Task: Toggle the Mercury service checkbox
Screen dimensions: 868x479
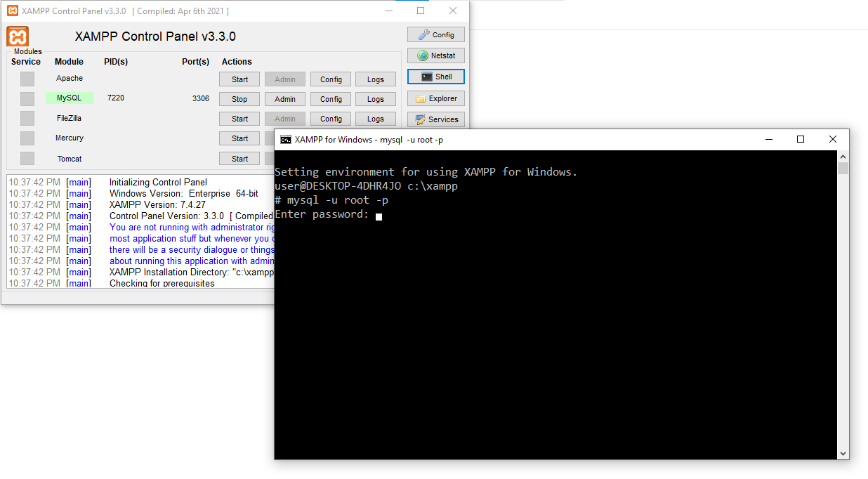Action: [27, 138]
